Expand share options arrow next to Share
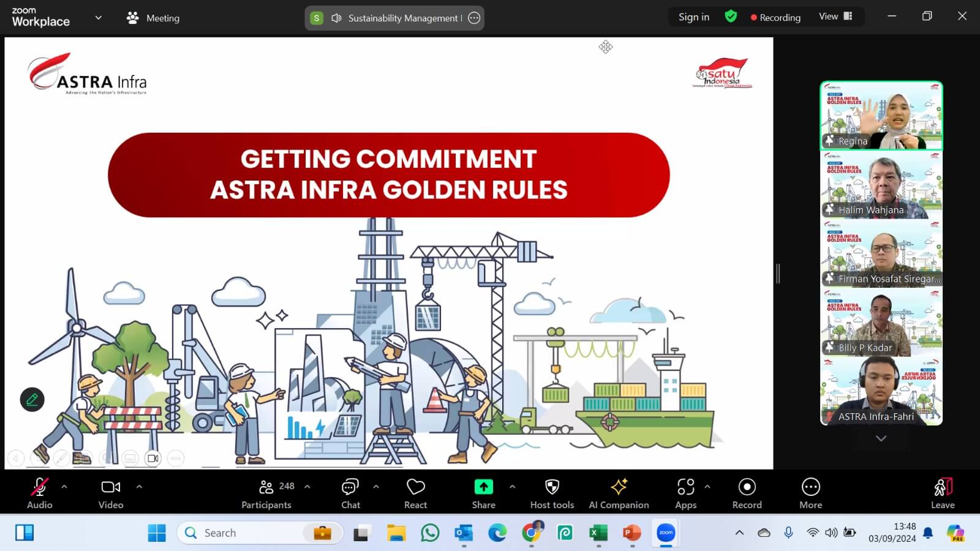Viewport: 980px width, 551px height. point(512,487)
